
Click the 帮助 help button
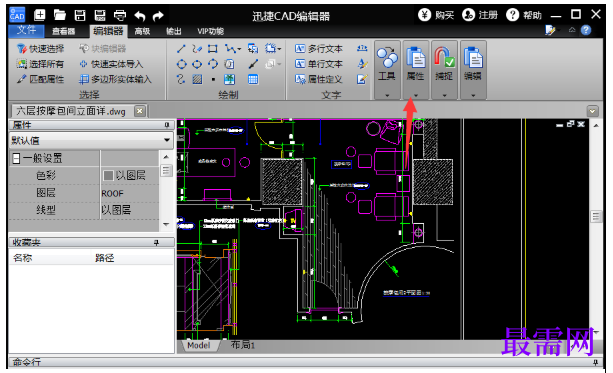coord(524,15)
